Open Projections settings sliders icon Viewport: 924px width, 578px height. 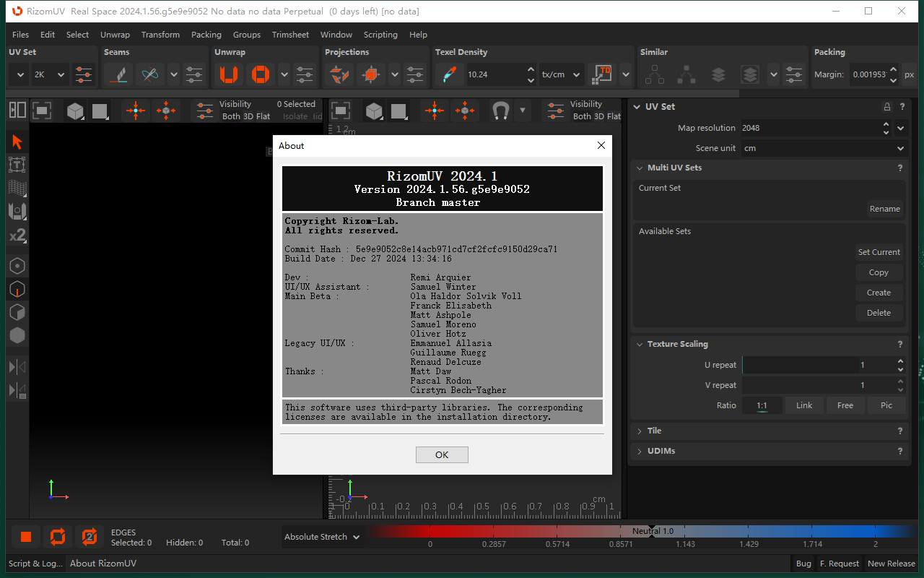coord(415,74)
